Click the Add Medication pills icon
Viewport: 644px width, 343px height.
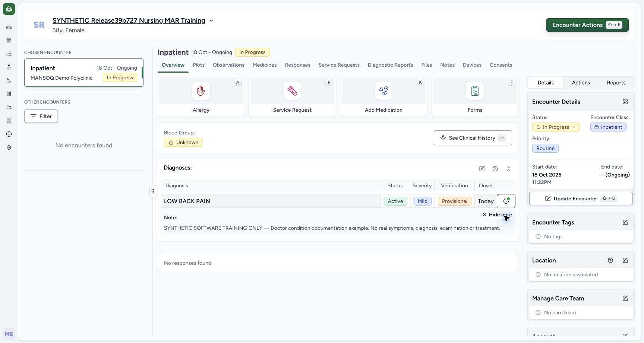pos(383,91)
